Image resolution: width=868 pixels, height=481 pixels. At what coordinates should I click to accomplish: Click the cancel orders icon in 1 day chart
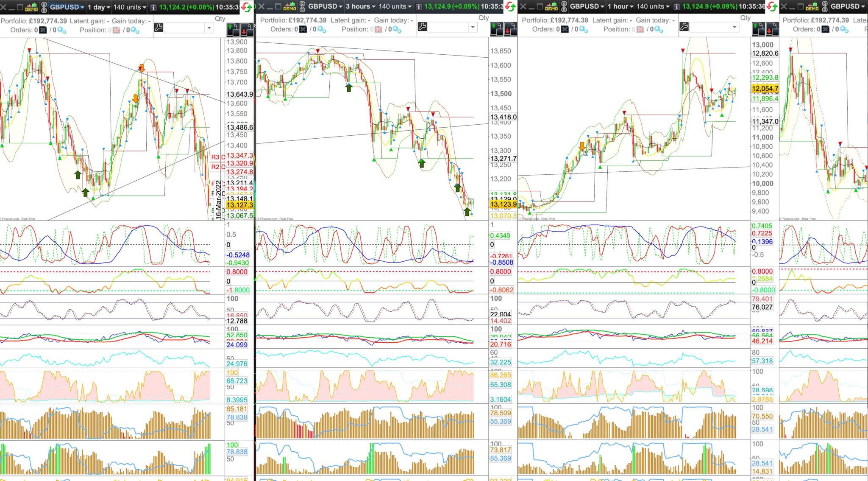42,30
